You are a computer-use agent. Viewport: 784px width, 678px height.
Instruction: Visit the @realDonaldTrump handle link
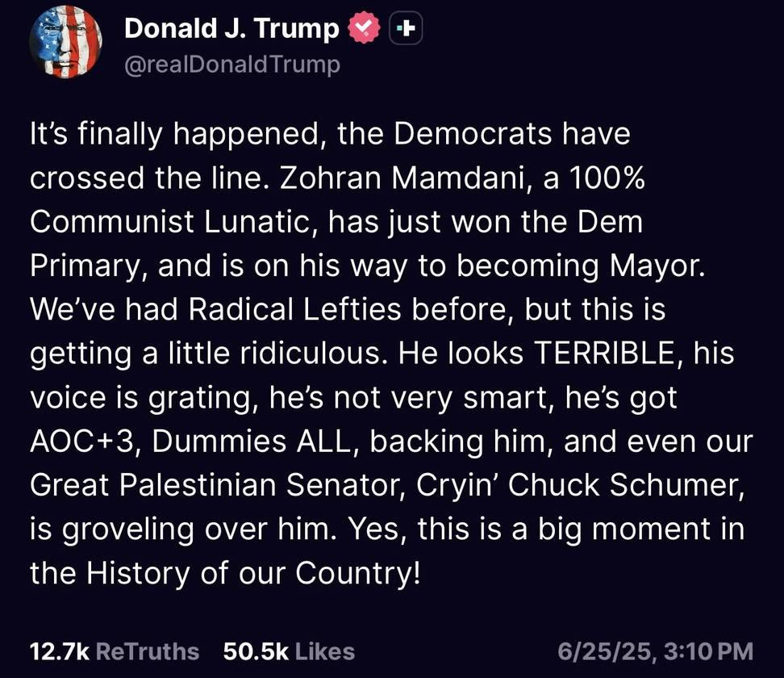(x=232, y=65)
